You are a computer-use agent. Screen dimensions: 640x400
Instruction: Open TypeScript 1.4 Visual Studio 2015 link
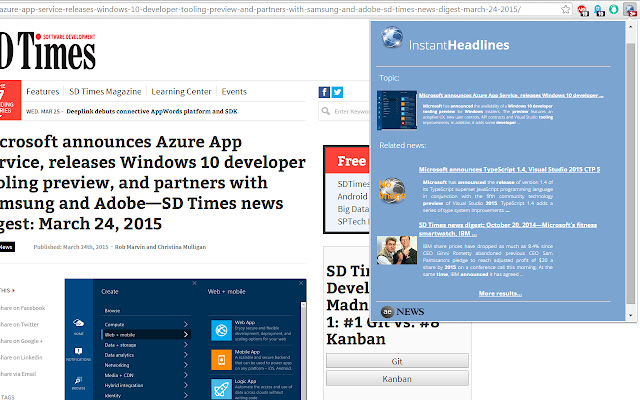[x=509, y=170]
